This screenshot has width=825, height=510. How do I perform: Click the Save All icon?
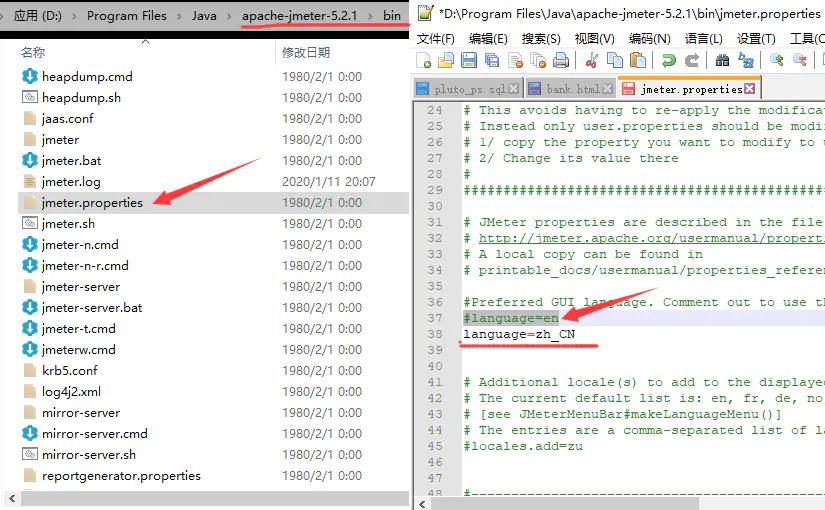point(492,61)
